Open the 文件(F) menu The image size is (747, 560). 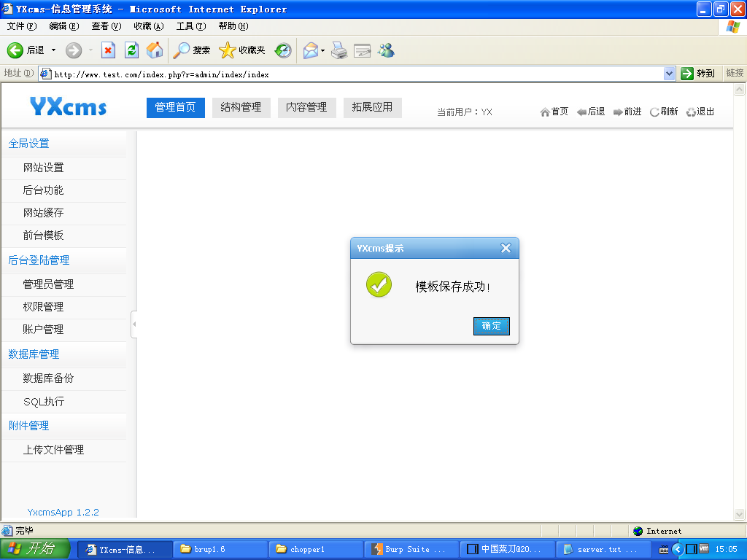(21, 26)
